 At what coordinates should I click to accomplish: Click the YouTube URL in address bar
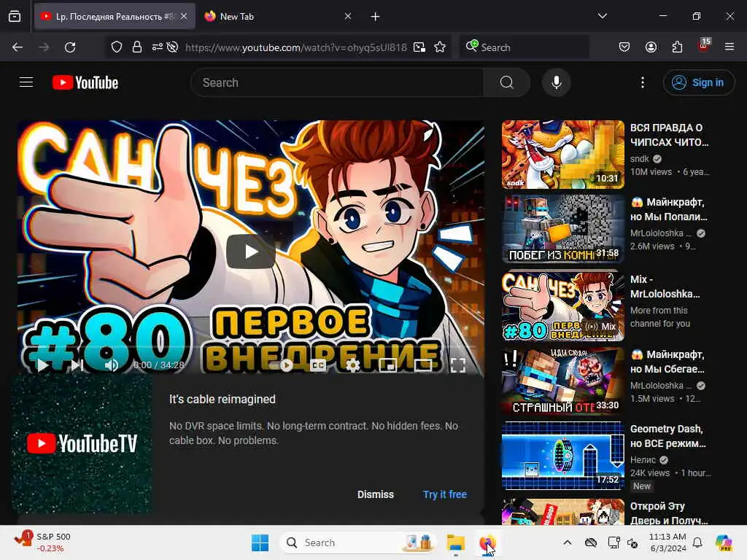296,47
